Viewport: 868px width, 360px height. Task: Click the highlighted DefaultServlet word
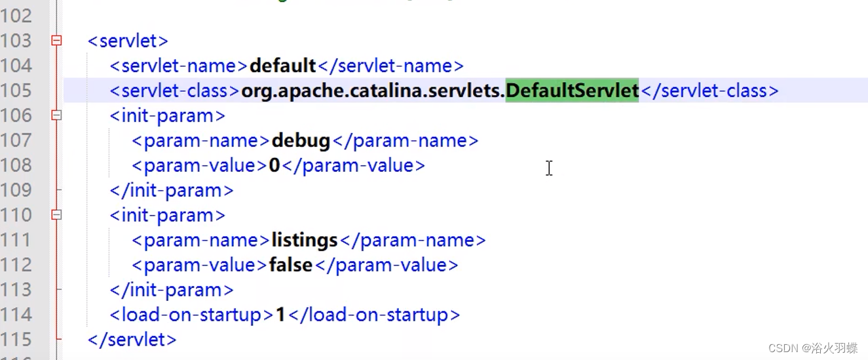(573, 90)
